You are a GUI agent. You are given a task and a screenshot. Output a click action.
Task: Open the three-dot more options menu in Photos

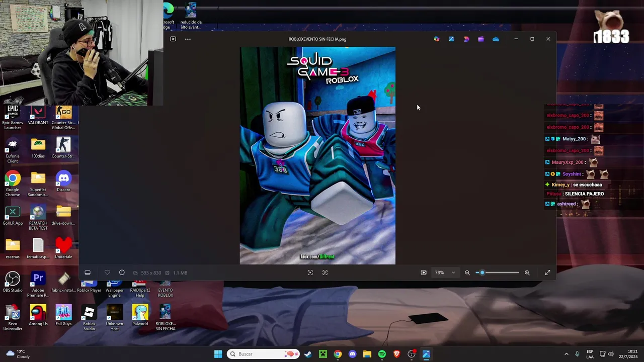pos(188,39)
